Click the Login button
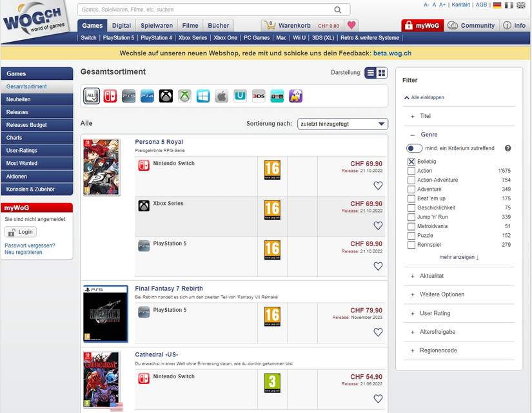532x413 pixels. (x=21, y=232)
